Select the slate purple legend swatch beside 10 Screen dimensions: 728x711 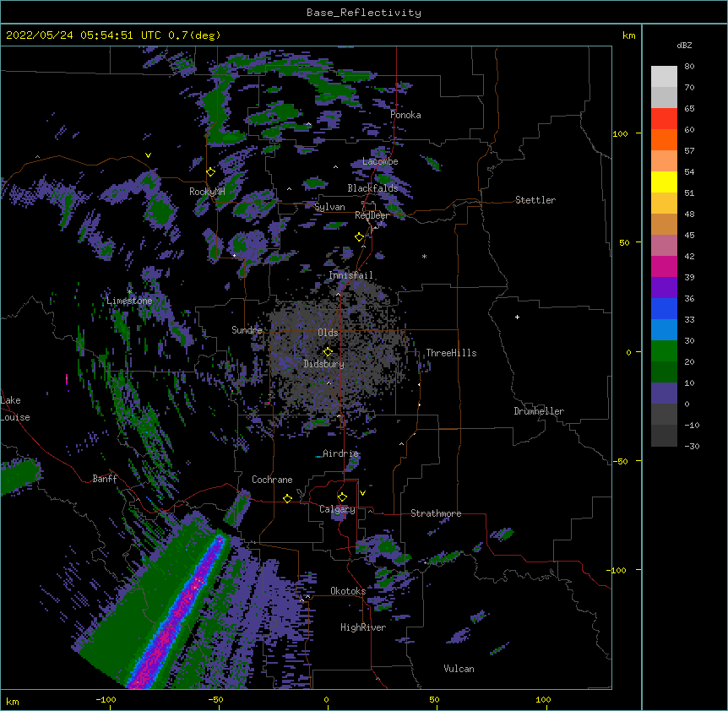click(x=664, y=393)
